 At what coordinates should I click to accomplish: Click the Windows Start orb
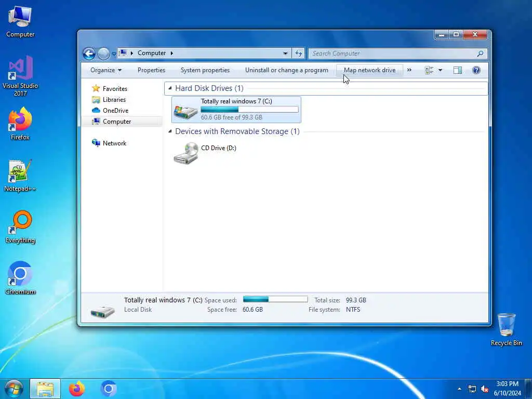(14, 389)
